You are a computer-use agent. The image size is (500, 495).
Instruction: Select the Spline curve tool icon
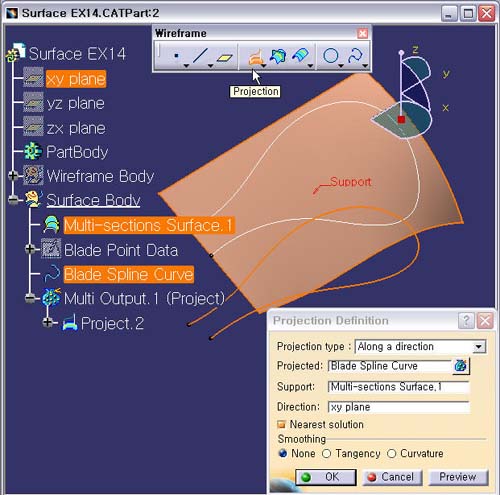point(355,56)
